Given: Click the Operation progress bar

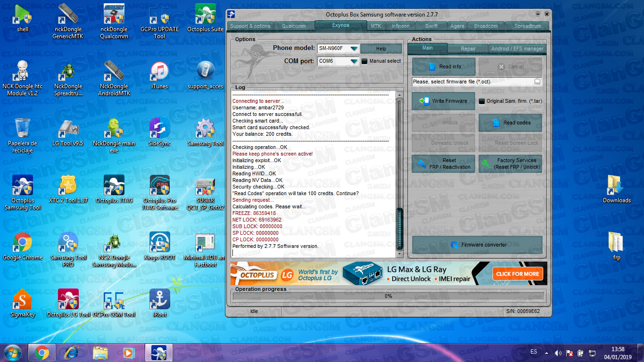Looking at the screenshot, I should [x=388, y=296].
